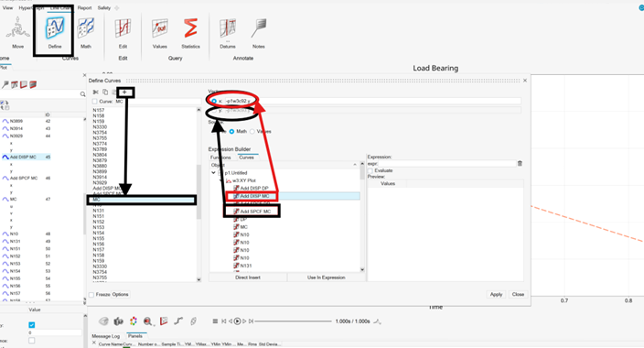Click the link icon in bottom toolbar
This screenshot has height=348, width=644.
pyautogui.click(x=193, y=321)
